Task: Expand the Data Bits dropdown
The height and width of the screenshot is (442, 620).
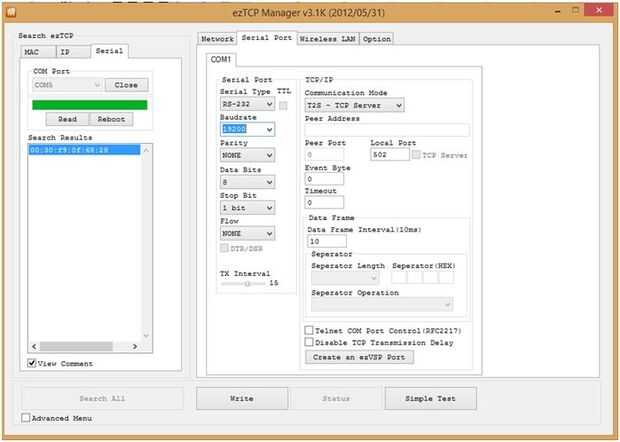Action: point(247,182)
